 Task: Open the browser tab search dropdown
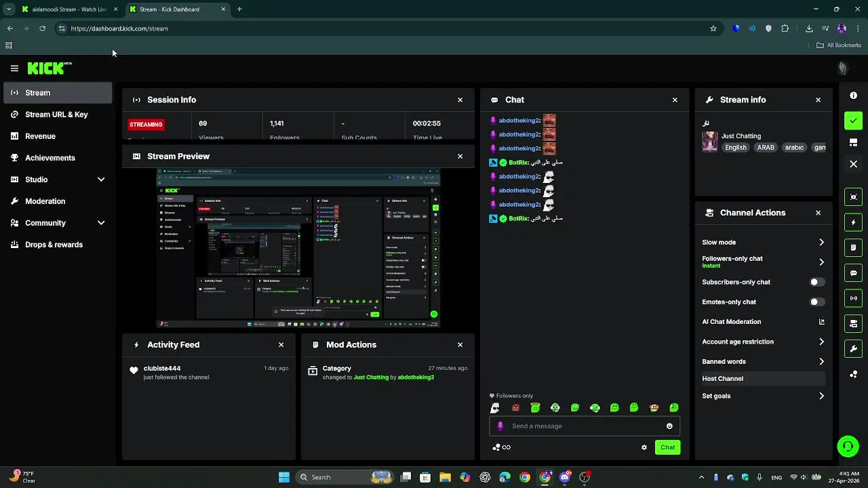tap(8, 9)
